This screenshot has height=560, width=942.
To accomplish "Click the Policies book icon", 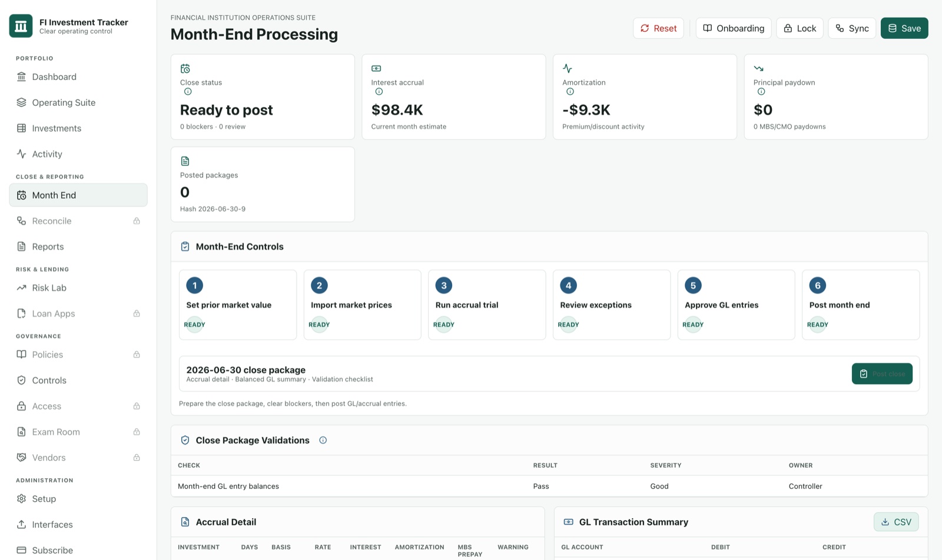I will click(21, 355).
